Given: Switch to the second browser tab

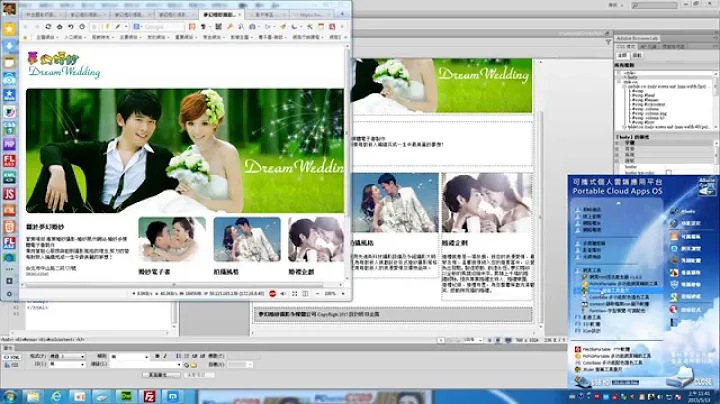Looking at the screenshot, I should (x=87, y=15).
